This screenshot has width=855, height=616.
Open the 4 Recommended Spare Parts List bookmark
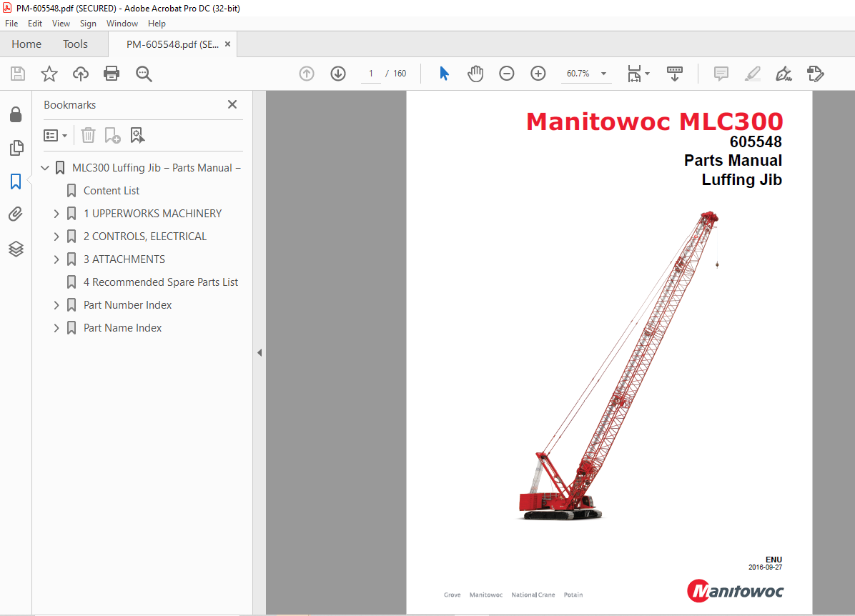coord(161,282)
